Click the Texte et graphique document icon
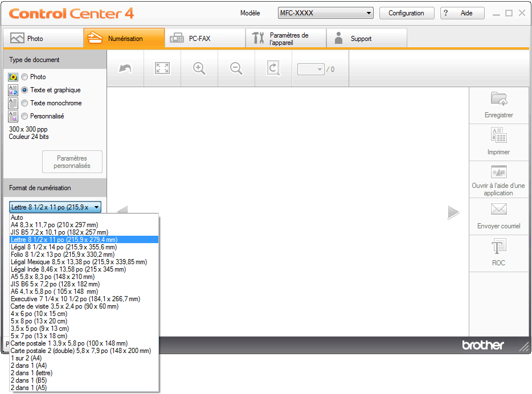The width and height of the screenshot is (532, 394). [13, 90]
